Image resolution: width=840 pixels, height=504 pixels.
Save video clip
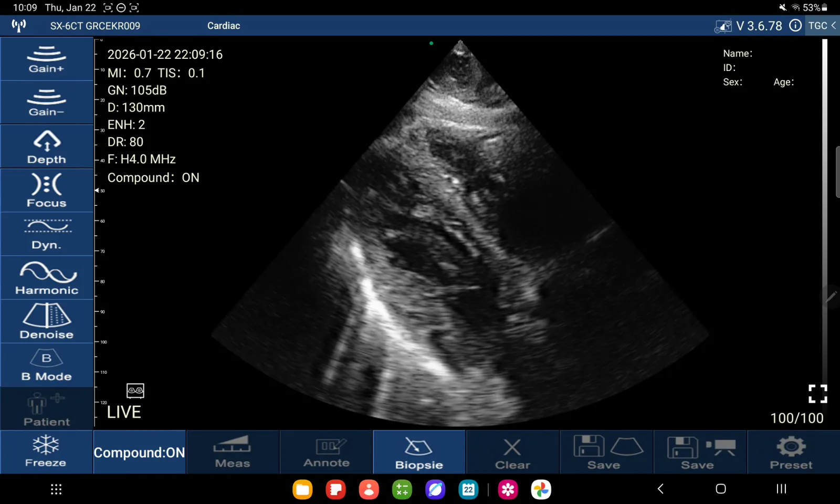(700, 452)
